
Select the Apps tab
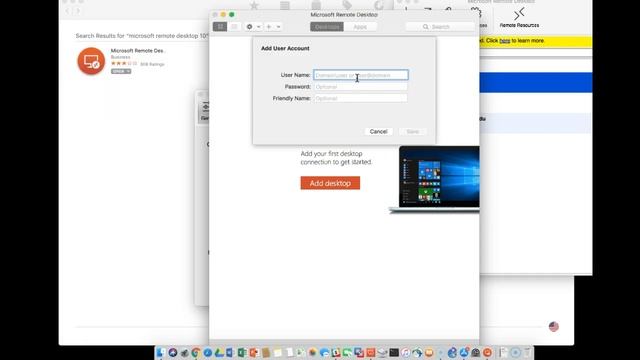click(360, 27)
